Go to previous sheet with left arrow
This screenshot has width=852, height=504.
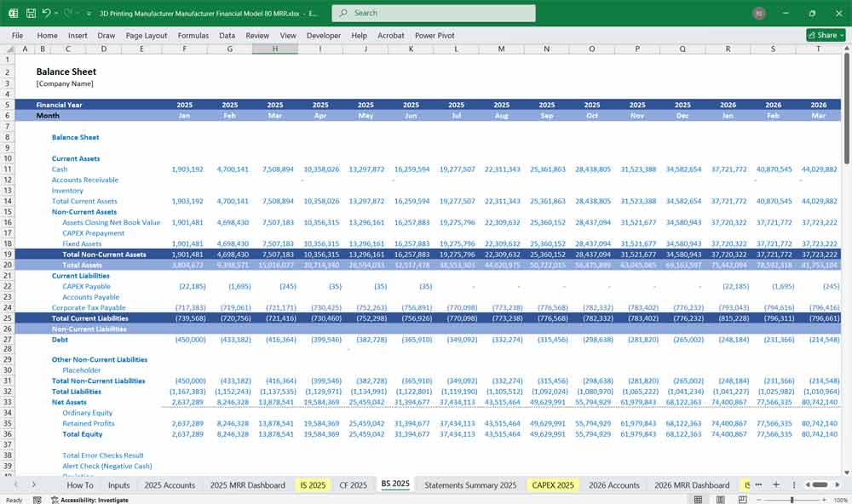(x=15, y=484)
